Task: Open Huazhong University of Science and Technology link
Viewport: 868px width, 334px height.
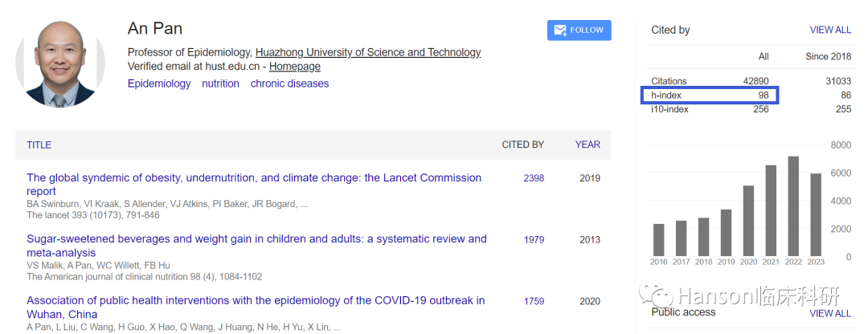Action: click(368, 52)
